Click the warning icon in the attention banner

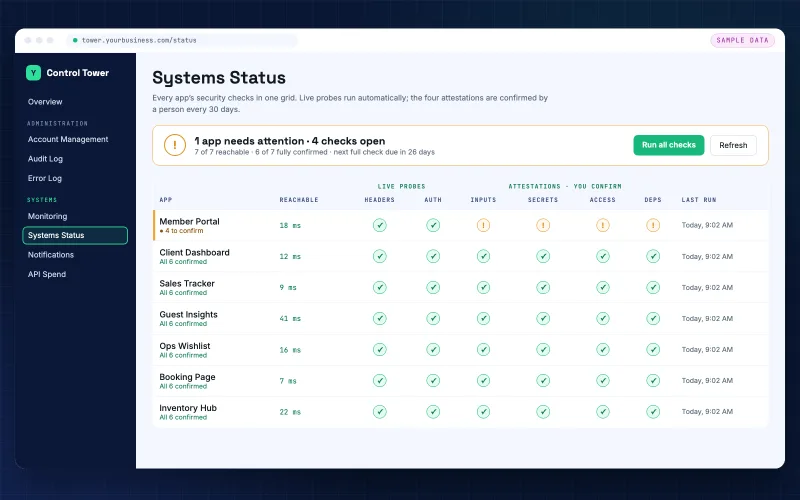174,145
